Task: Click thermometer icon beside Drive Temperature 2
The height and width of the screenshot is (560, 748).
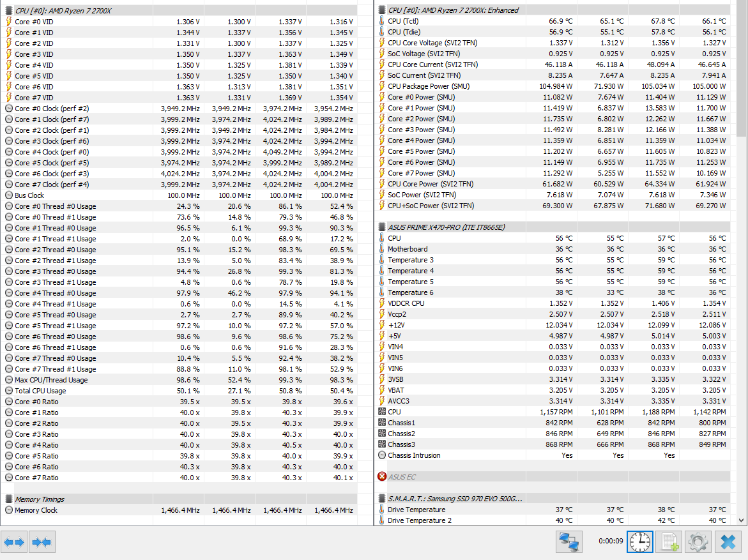Action: tap(381, 520)
